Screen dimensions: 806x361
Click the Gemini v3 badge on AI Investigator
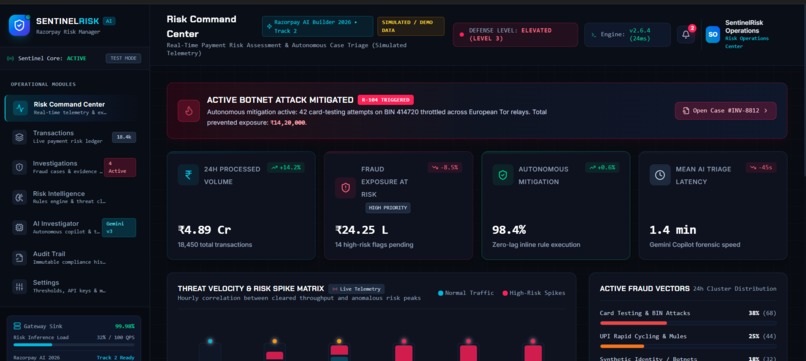click(119, 227)
